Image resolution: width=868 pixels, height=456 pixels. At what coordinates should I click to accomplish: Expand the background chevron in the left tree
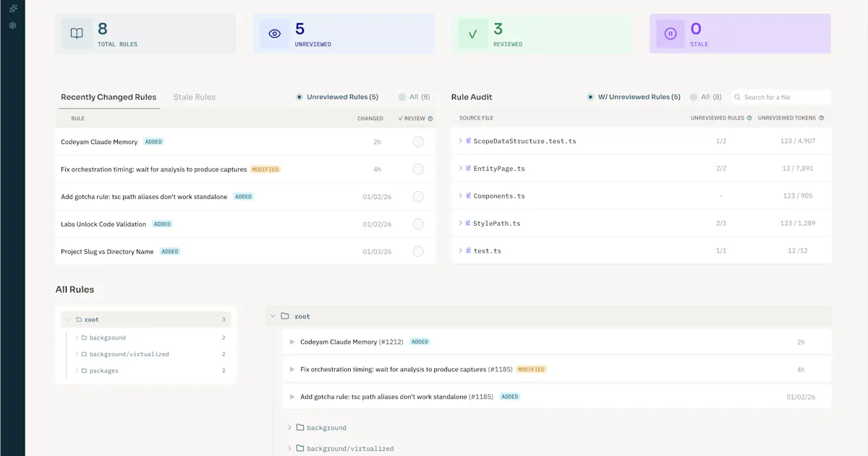coord(77,337)
